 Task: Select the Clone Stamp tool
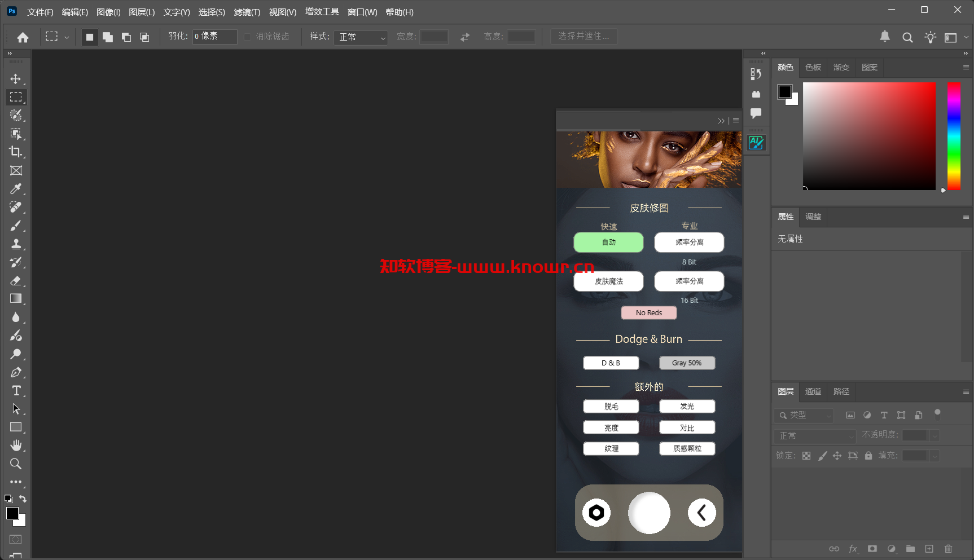(x=16, y=244)
